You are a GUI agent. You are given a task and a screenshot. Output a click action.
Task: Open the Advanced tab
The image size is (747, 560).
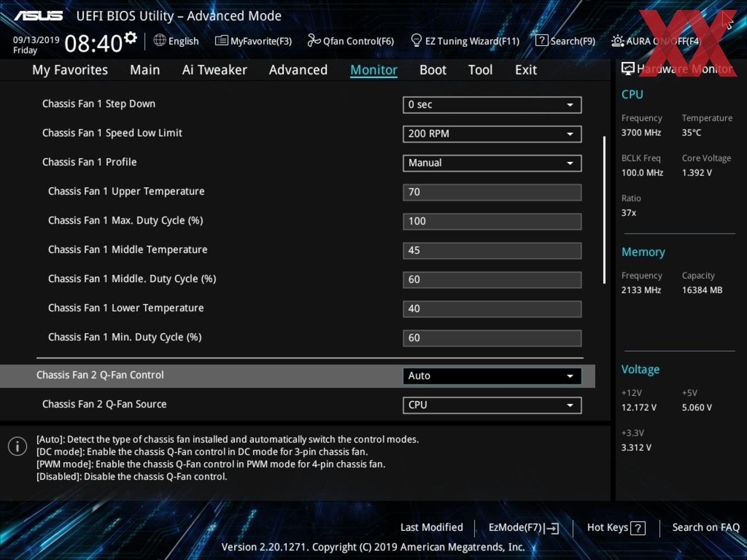[x=298, y=70]
